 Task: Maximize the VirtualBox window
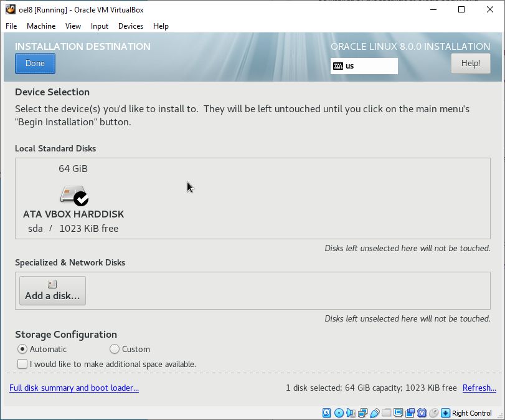pyautogui.click(x=461, y=10)
